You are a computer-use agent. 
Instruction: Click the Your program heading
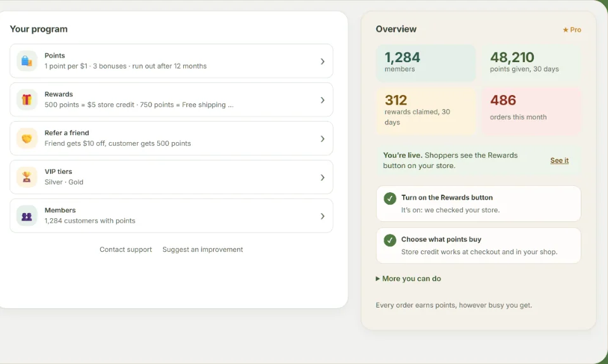pos(39,29)
